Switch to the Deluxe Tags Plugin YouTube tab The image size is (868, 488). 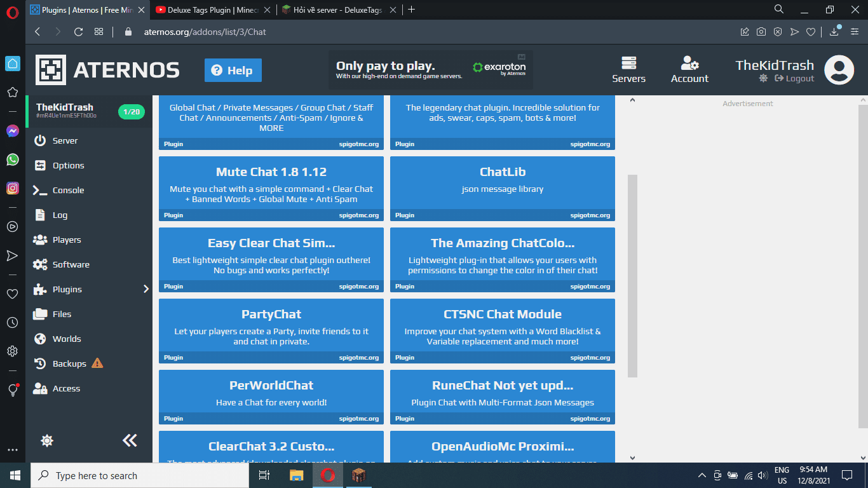click(214, 10)
